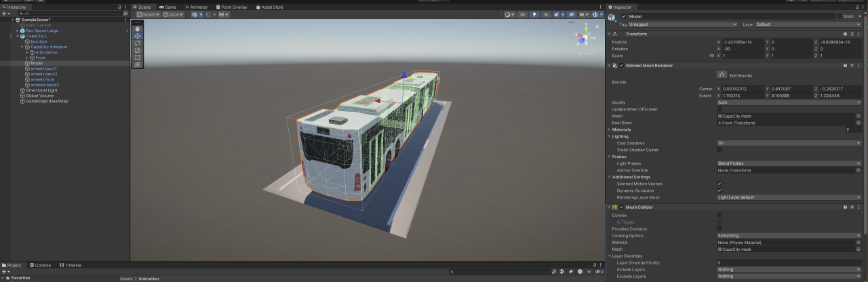
Task: Expand the Materials section
Action: click(x=610, y=129)
